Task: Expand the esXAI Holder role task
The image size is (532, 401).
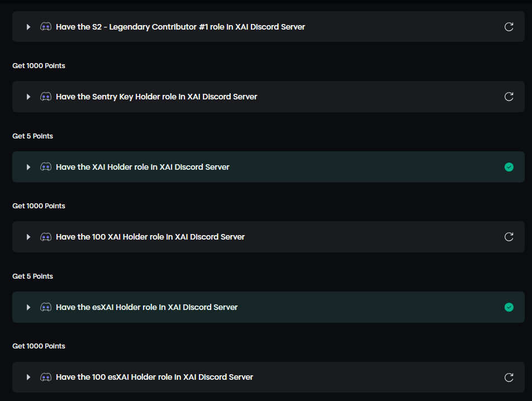Action: [x=28, y=307]
